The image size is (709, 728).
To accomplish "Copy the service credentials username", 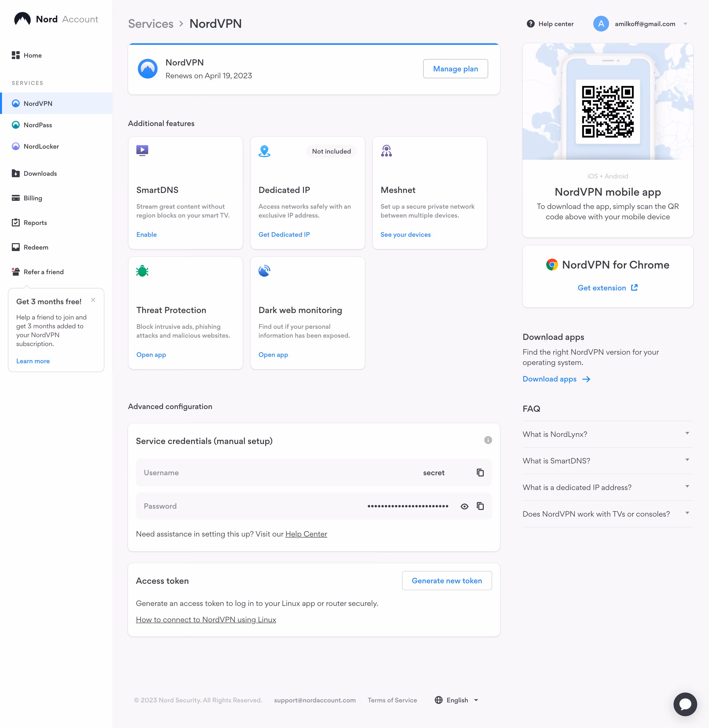I will click(x=480, y=472).
